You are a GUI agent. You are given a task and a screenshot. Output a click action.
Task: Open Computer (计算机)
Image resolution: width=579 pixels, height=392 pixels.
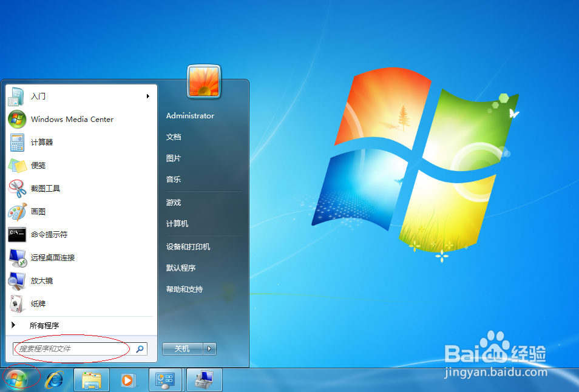coord(177,224)
